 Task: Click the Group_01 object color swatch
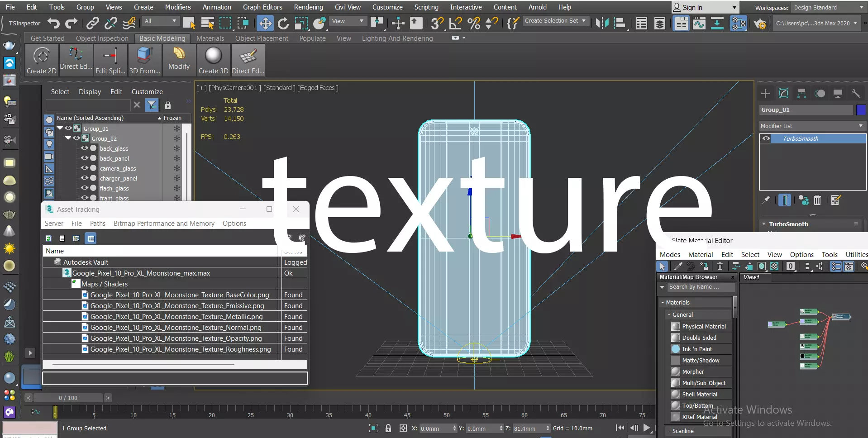(x=861, y=110)
